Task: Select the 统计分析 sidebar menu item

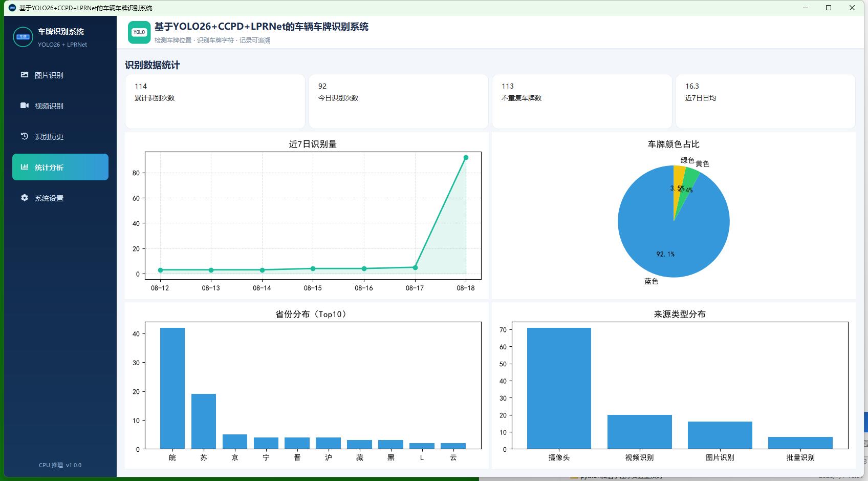Action: click(x=60, y=167)
